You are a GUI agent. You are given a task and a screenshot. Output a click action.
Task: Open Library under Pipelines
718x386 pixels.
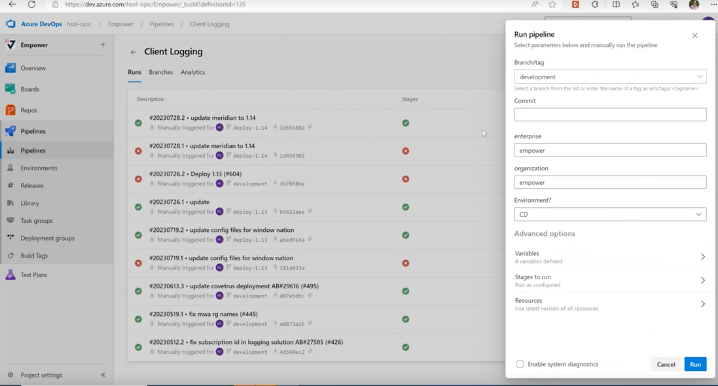(30, 203)
